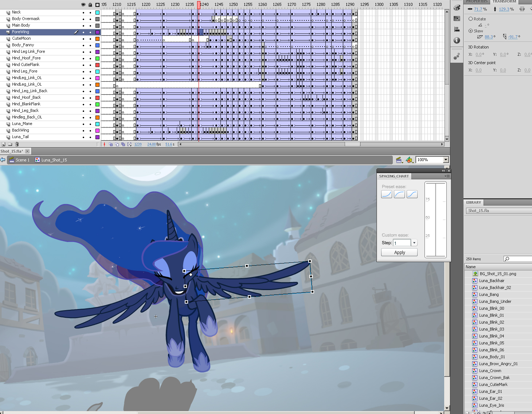The image size is (532, 414).
Task: Click the orange outline swatch of CutieMoon layer
Action: click(x=97, y=39)
